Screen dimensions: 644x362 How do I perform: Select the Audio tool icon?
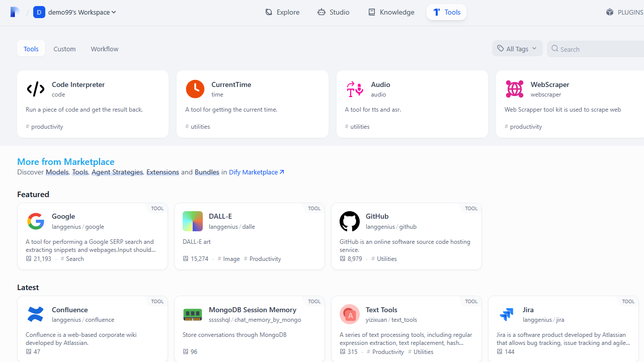tap(355, 89)
